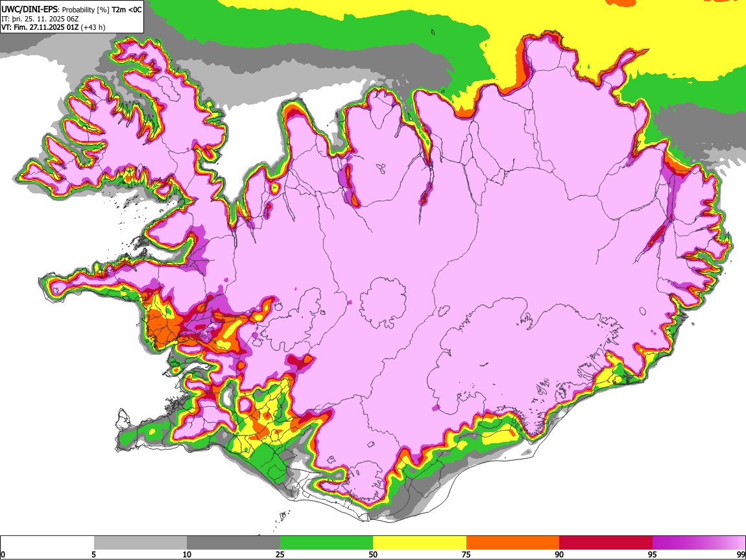Click the red 90–95 legend swatch
This screenshot has width=746, height=560.
point(606,543)
